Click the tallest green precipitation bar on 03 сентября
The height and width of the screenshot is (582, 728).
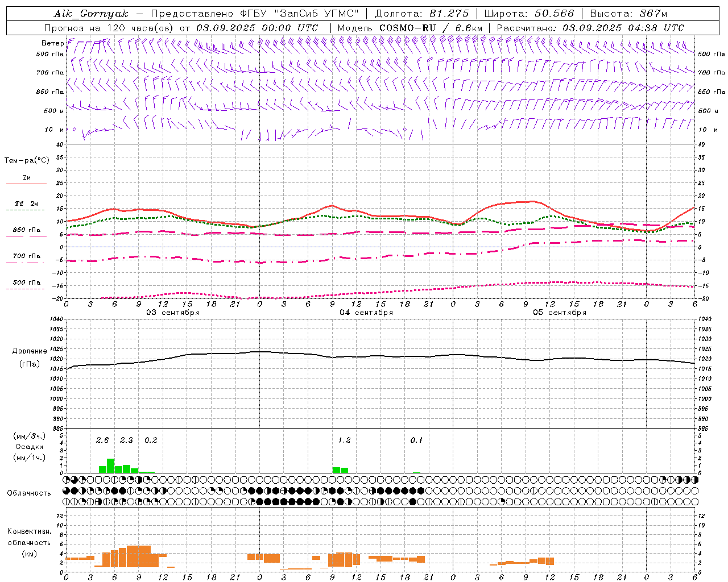pyautogui.click(x=111, y=465)
